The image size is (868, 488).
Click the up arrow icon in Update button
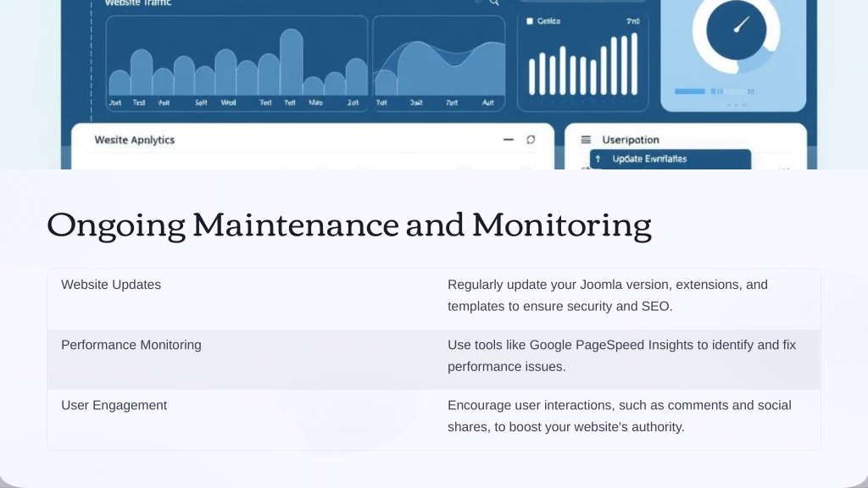tap(598, 158)
